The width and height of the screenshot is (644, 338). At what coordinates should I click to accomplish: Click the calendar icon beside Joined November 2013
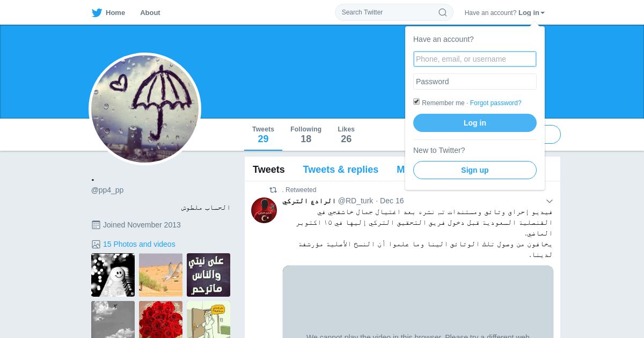point(96,225)
